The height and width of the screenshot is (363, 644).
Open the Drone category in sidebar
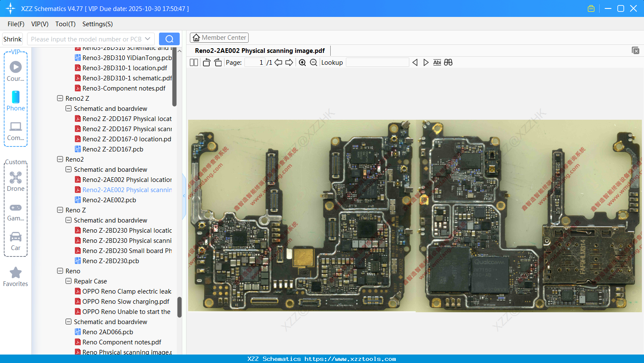tap(16, 181)
